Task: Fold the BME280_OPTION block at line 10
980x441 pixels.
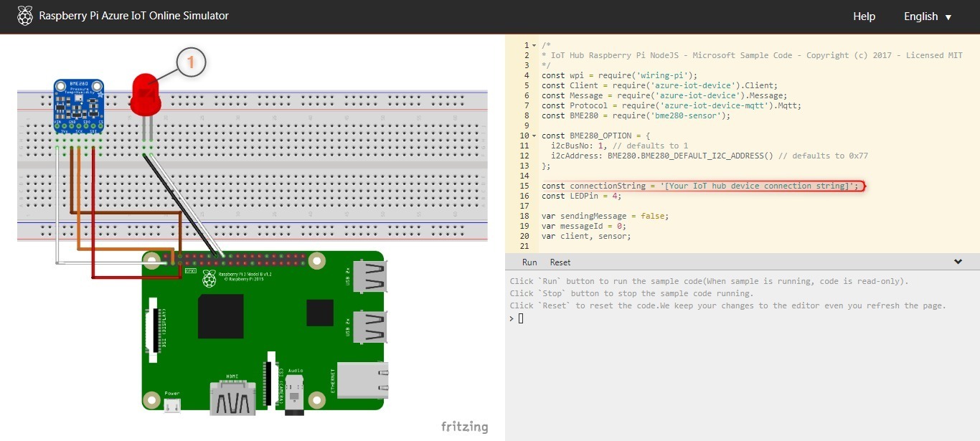Action: coord(534,136)
